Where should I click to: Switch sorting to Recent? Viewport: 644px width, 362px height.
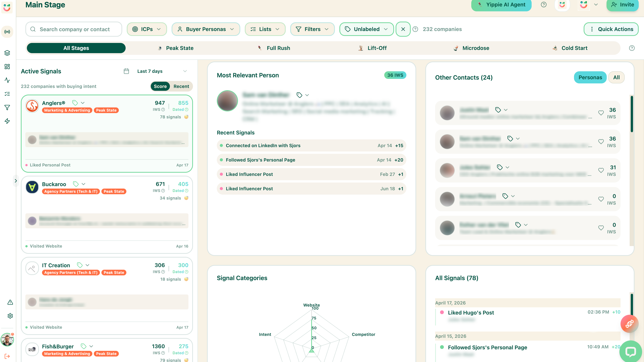(181, 86)
